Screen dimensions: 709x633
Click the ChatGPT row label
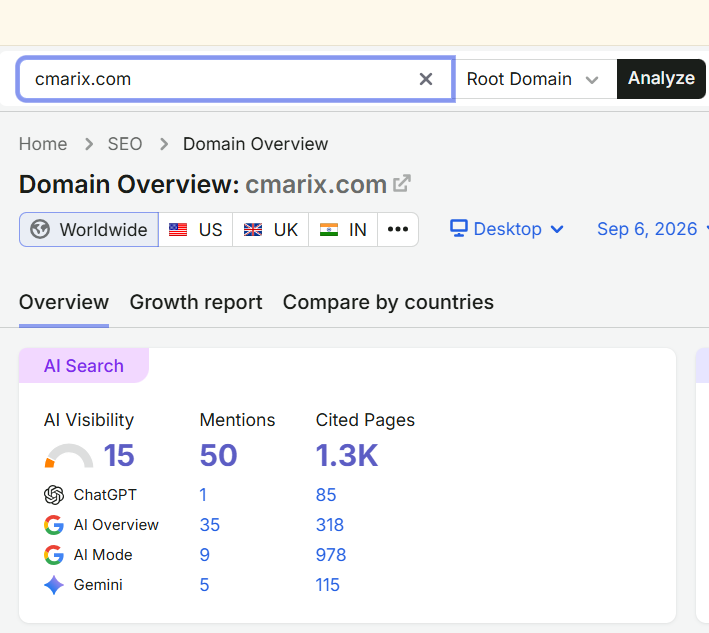(x=105, y=495)
